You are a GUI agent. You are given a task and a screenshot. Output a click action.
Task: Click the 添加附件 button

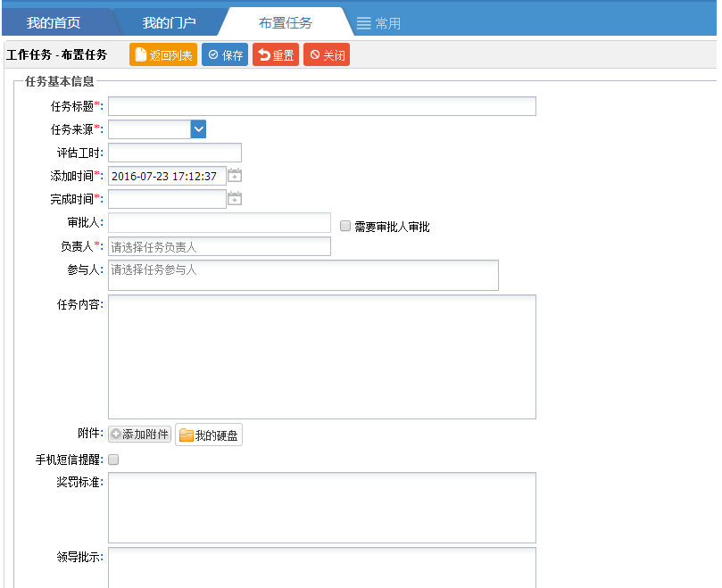pyautogui.click(x=139, y=435)
